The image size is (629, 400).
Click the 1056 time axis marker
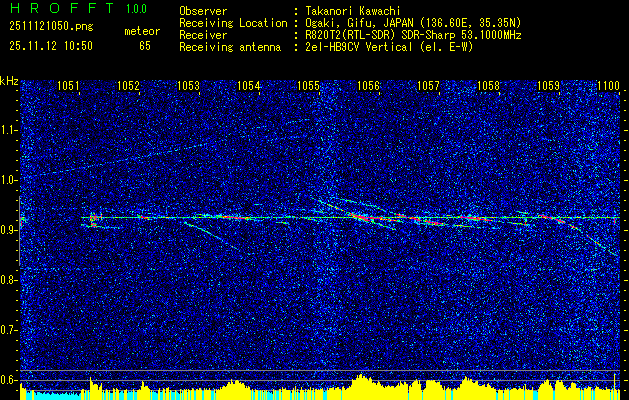coord(368,85)
